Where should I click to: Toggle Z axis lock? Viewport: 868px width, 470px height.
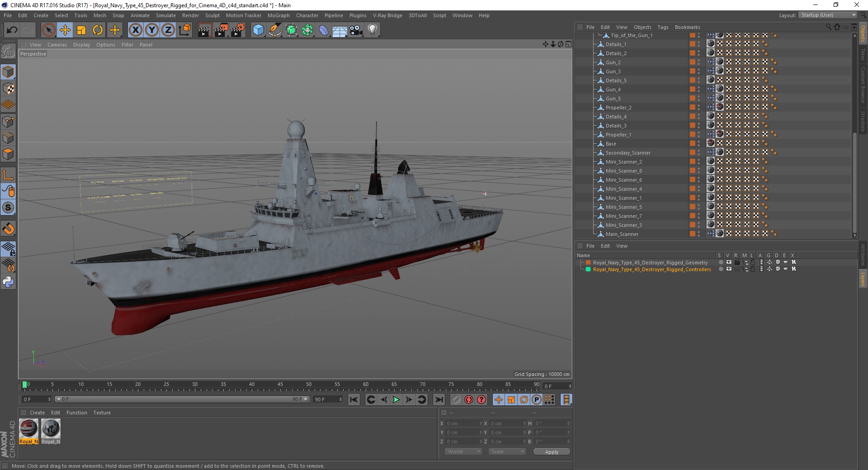tap(168, 30)
